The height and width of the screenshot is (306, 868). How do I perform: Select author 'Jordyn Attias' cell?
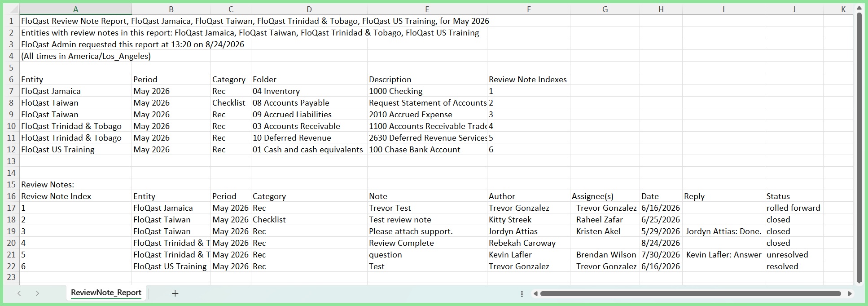pyautogui.click(x=528, y=231)
